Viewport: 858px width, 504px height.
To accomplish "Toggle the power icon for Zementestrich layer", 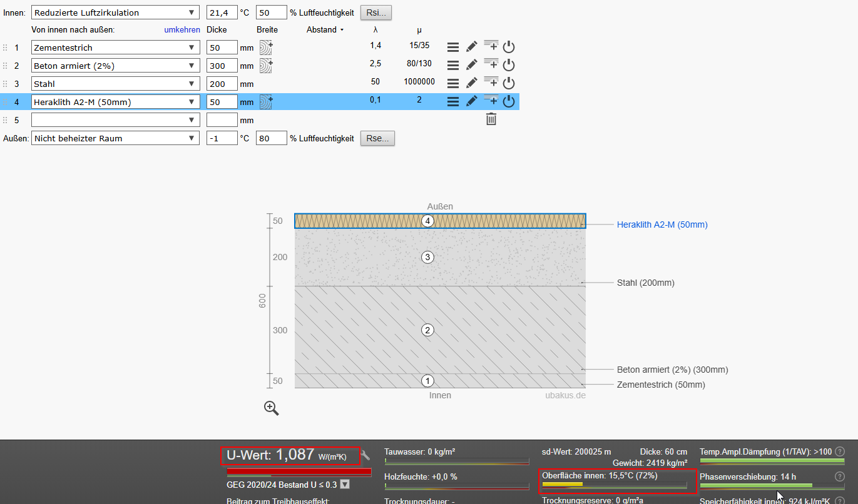I will click(x=509, y=48).
